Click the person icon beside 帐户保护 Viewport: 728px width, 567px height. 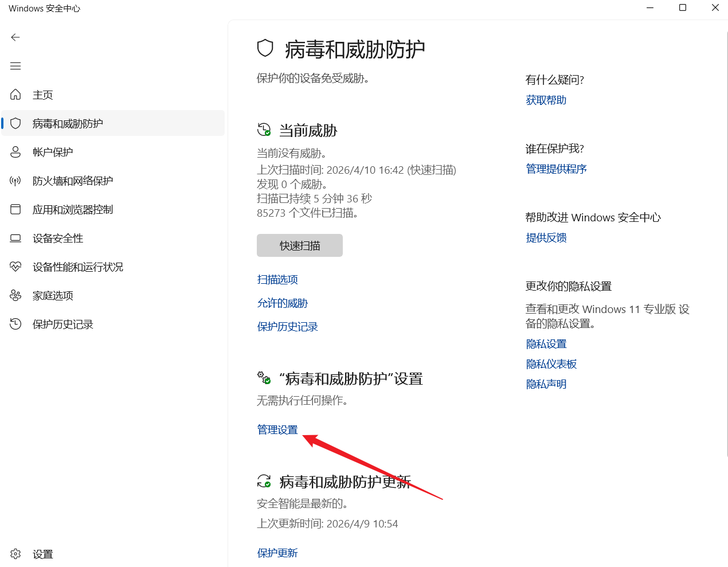(x=15, y=152)
